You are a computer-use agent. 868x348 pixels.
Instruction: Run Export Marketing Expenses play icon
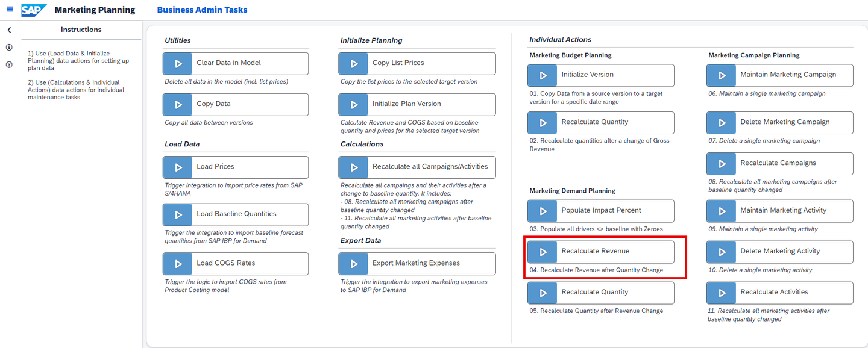353,263
